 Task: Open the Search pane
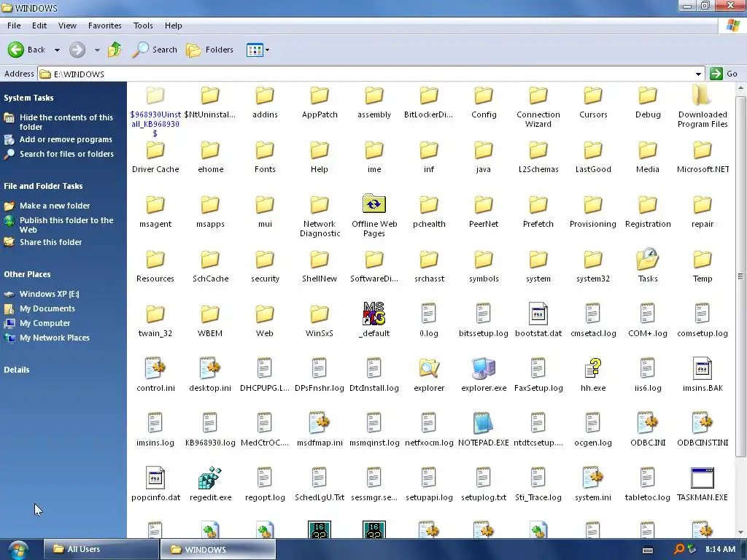pos(155,50)
